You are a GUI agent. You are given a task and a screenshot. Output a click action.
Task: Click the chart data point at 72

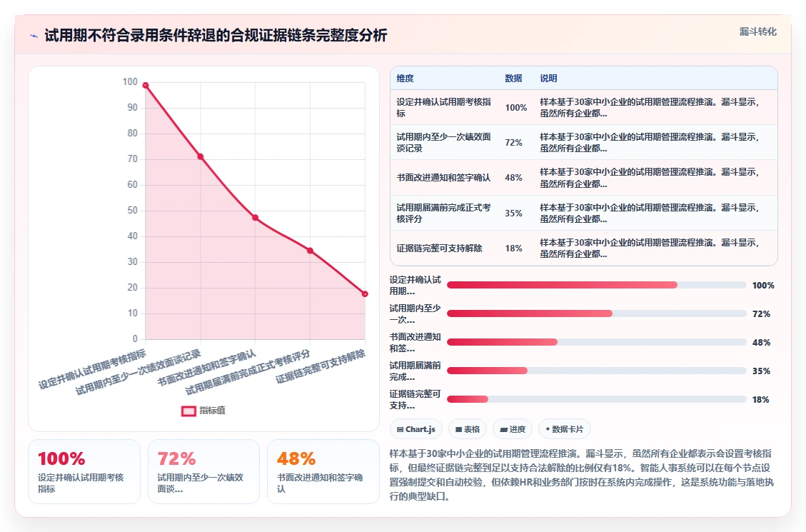(x=201, y=157)
